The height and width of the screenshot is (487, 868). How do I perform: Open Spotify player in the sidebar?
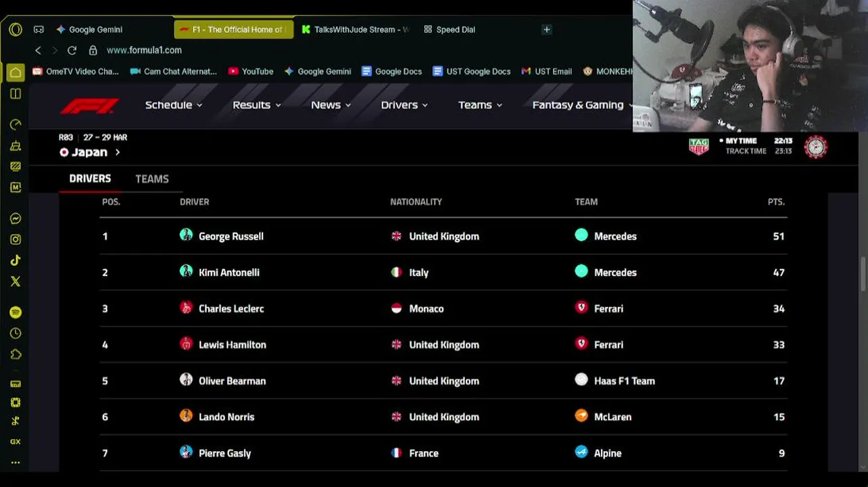[16, 312]
